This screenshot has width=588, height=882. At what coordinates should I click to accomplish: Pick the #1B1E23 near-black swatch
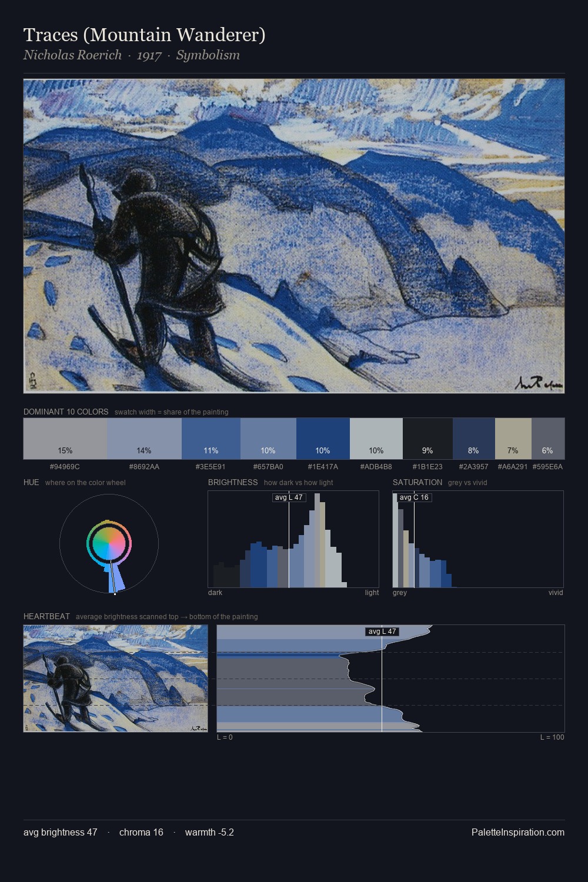(x=427, y=439)
